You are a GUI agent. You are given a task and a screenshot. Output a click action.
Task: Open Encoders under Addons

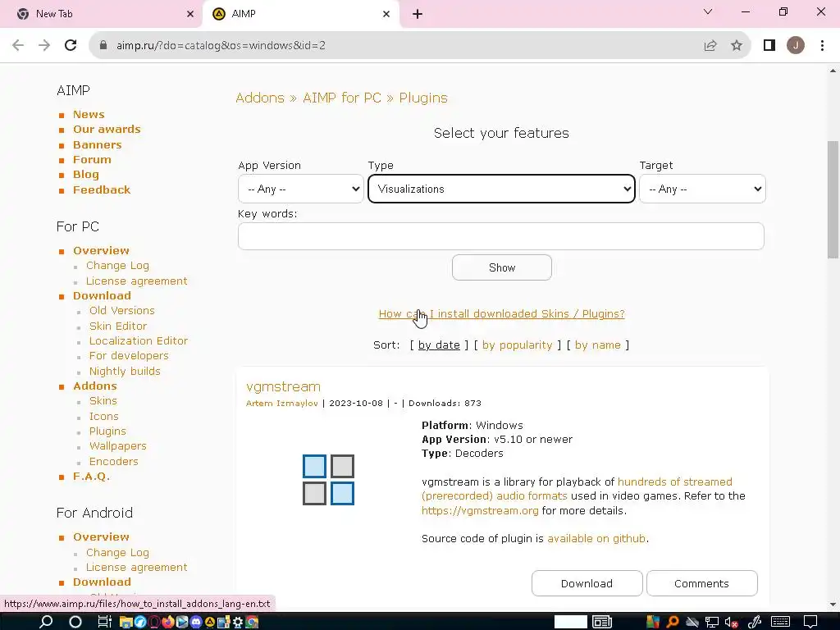113,461
